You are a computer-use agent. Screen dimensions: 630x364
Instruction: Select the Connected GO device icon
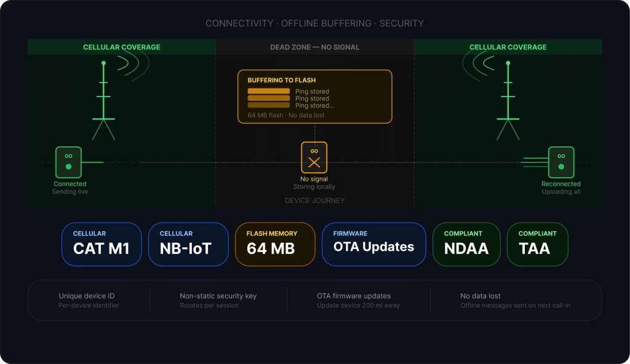68,162
